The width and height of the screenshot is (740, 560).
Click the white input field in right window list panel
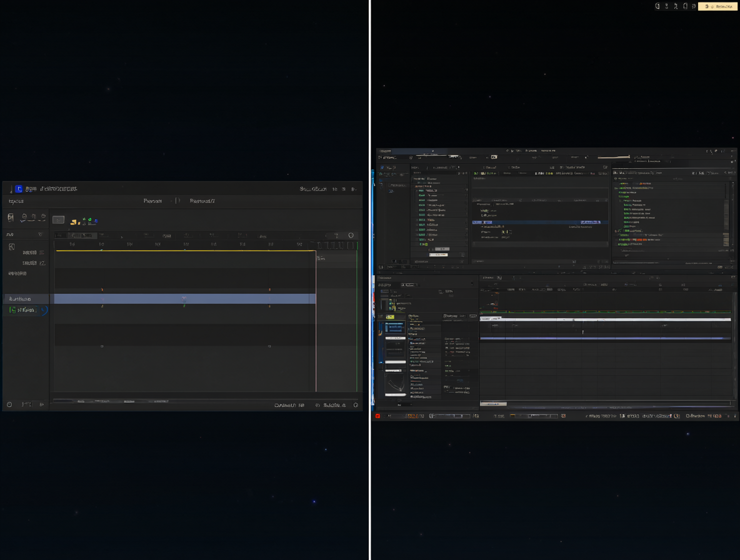point(438,254)
